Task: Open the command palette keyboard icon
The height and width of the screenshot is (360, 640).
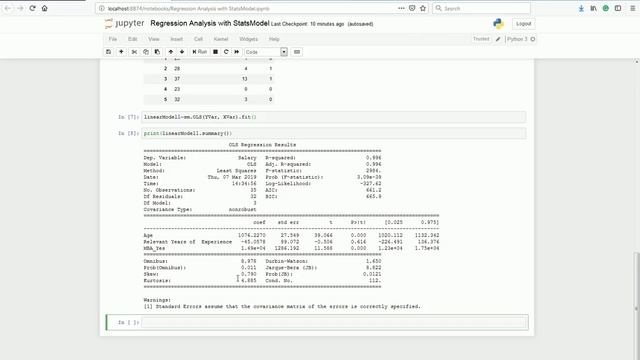Action: [297, 52]
